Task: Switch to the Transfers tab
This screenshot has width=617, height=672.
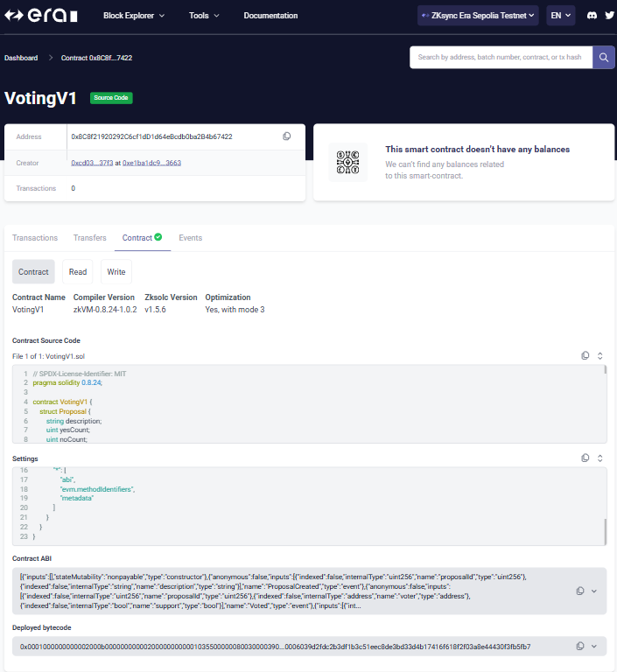Action: point(89,238)
